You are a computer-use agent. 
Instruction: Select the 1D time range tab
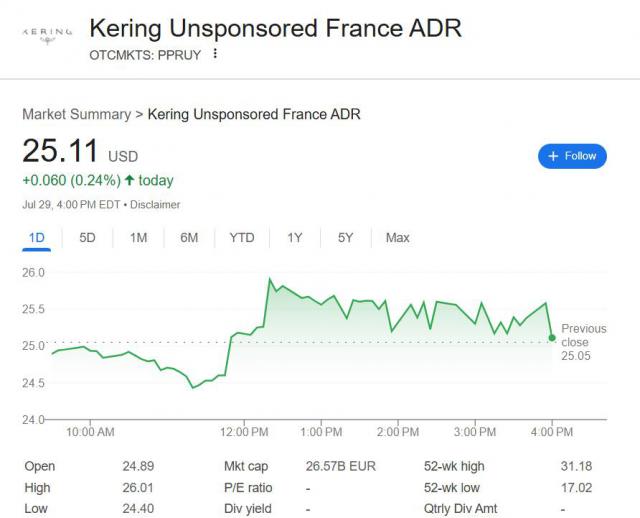[37, 238]
